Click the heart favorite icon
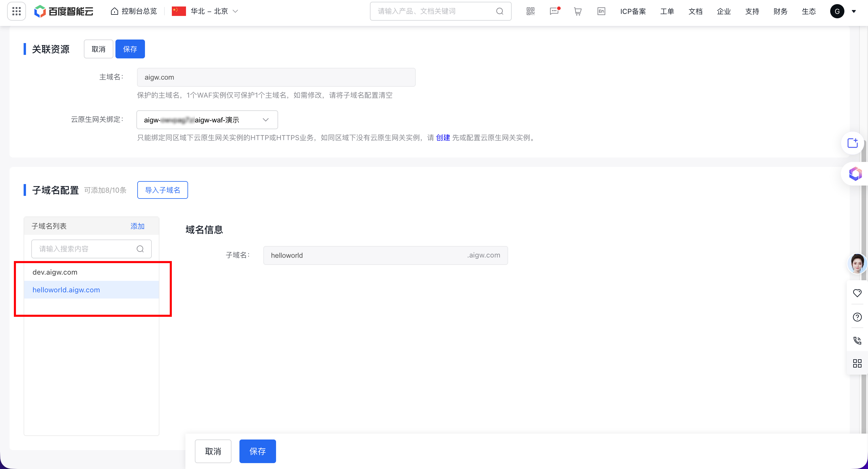 pos(857,293)
